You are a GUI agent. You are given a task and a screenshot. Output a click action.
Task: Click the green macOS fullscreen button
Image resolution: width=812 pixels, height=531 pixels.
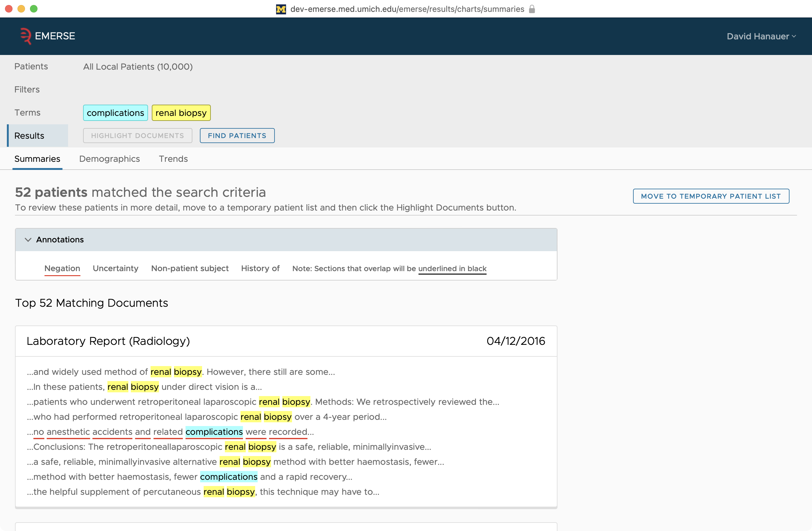point(34,8)
